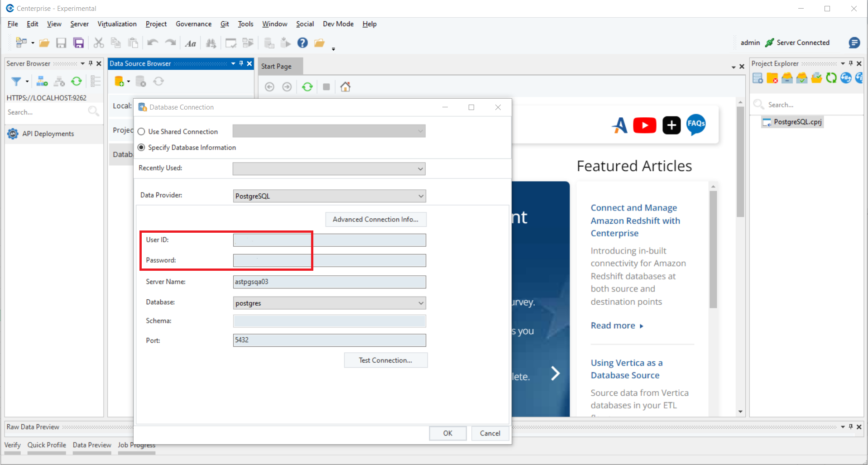Screen dimensions: 868x465
Task: Click the filter icon in Server Browser
Action: click(x=16, y=81)
